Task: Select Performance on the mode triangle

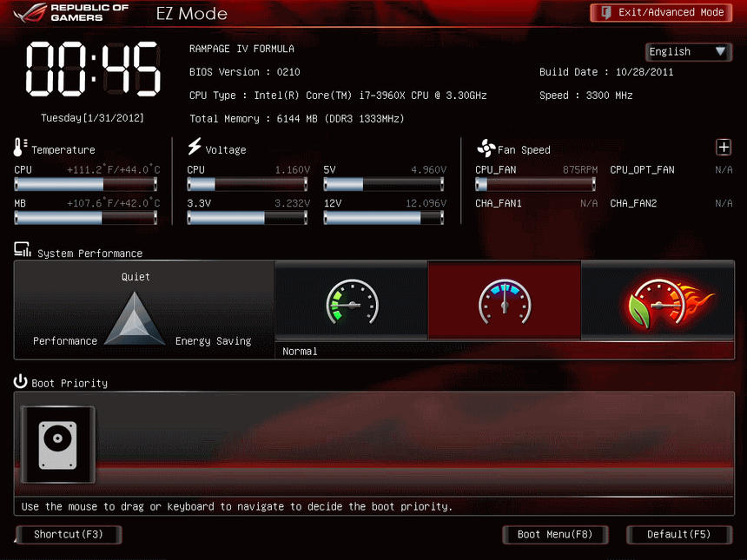Action: point(65,340)
